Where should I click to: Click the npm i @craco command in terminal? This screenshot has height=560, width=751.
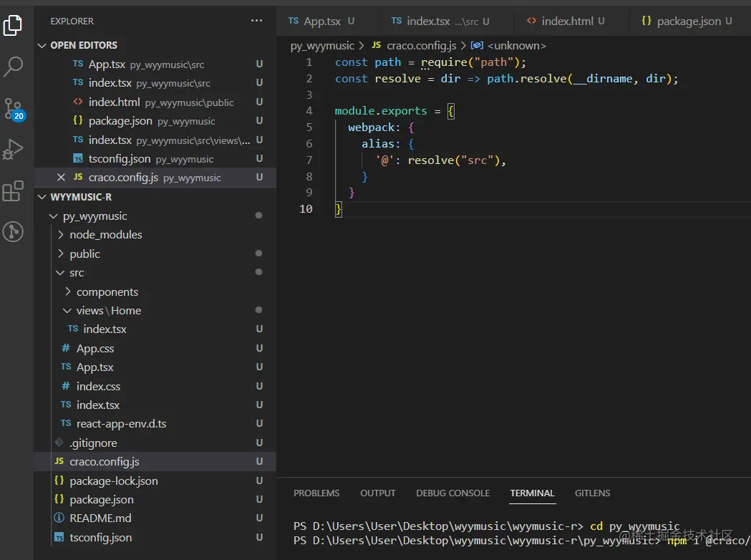pyautogui.click(x=708, y=541)
